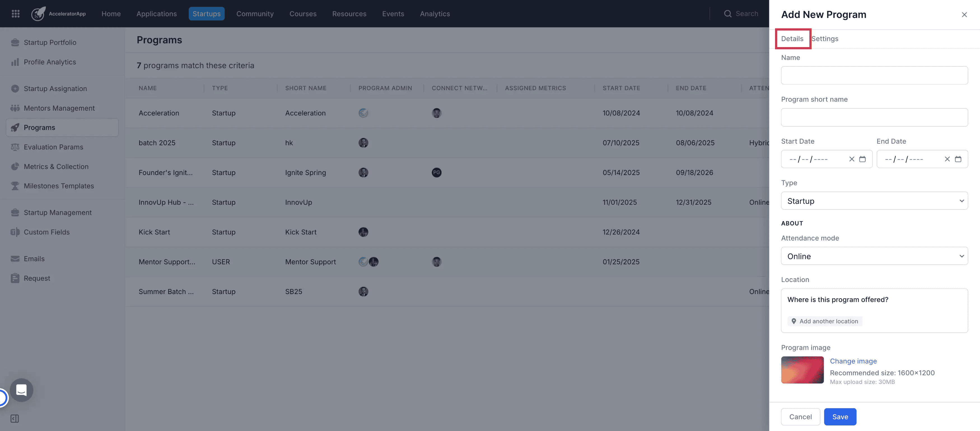Viewport: 980px width, 431px height.
Task: Clear the Start Date field
Action: click(x=852, y=159)
